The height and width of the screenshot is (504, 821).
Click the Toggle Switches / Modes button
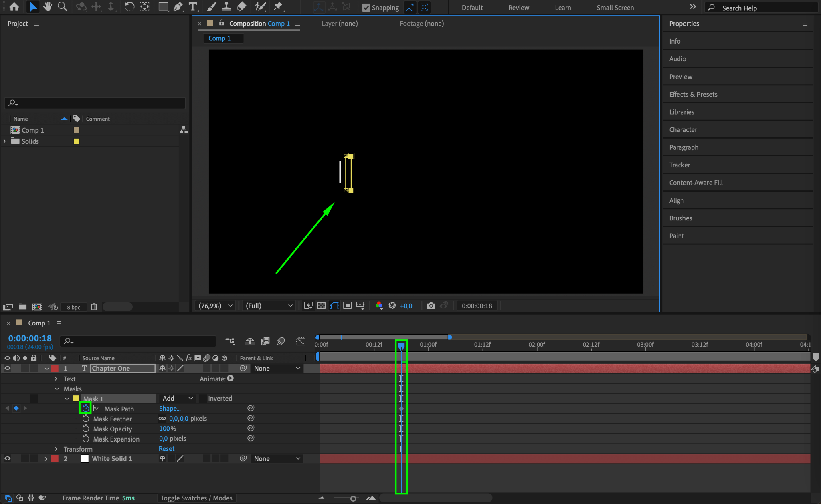pyautogui.click(x=196, y=498)
